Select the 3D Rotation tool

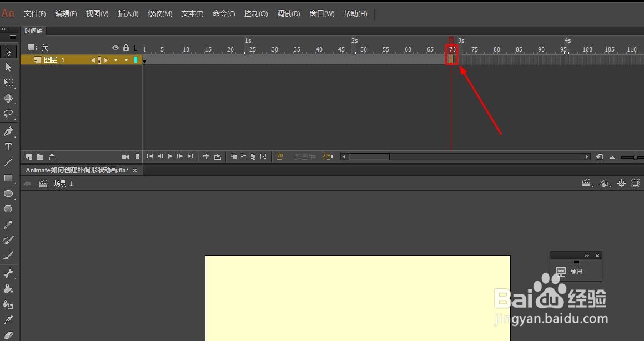[8, 98]
